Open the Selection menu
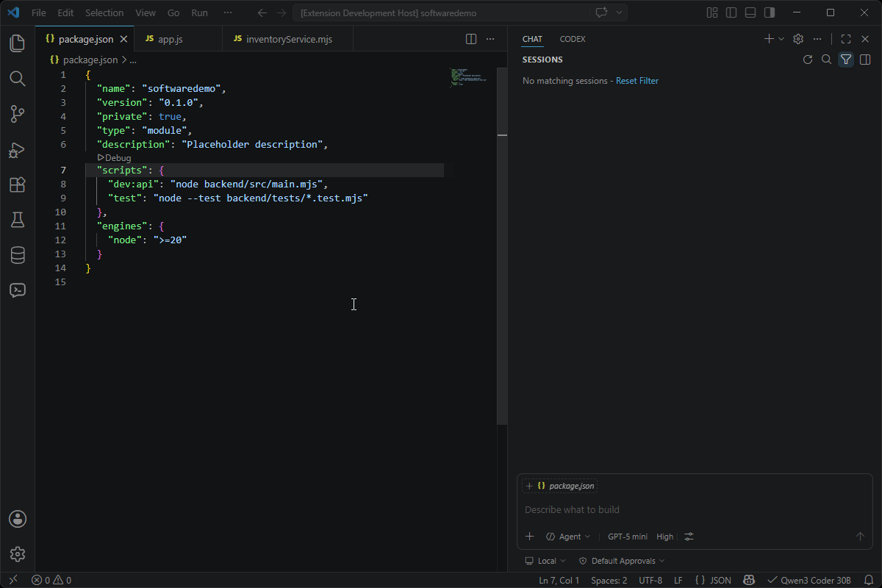This screenshot has width=882, height=588. [x=104, y=12]
